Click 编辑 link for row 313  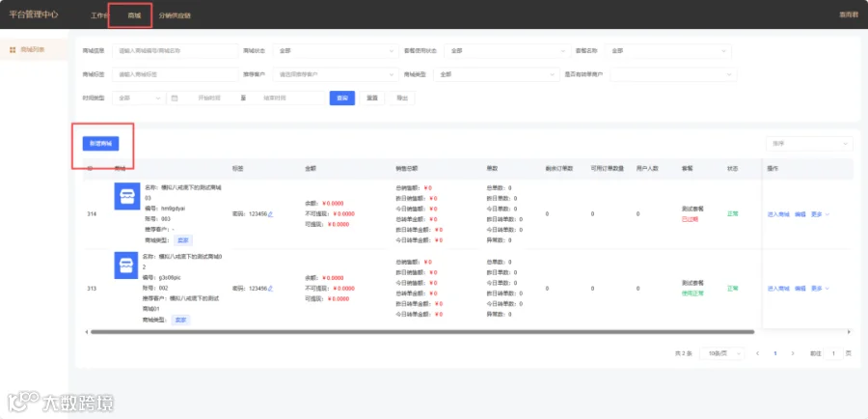[x=800, y=289]
